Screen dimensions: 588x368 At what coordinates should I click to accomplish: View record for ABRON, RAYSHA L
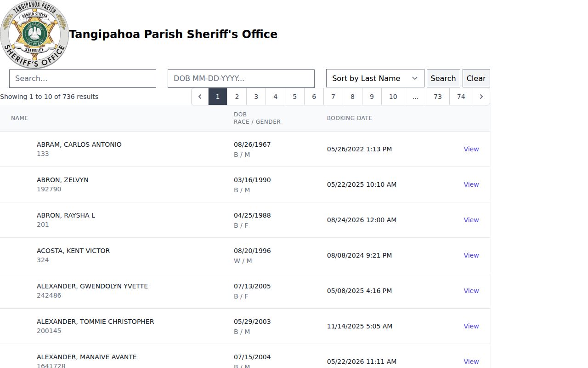point(471,220)
